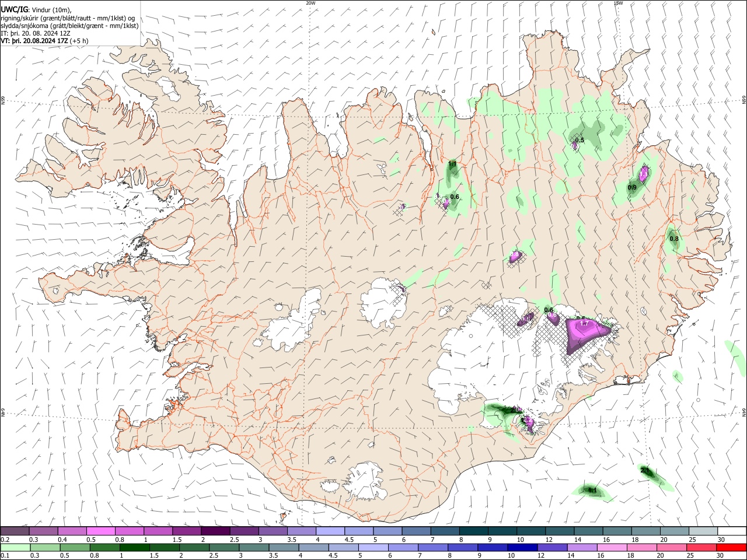This screenshot has width=747, height=560.
Task: Select the dark mauve snow-legend swatch at 0.2
Action: point(15,531)
